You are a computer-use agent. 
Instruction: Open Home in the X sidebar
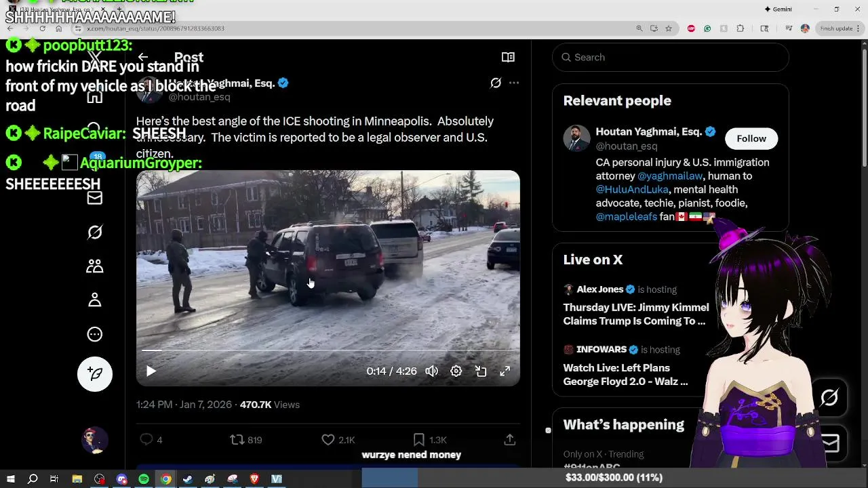[95, 96]
